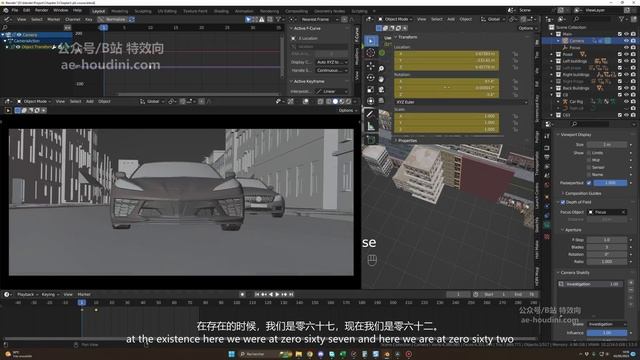Click the Location X value field
Screen dimensions: 640x360
click(x=446, y=54)
